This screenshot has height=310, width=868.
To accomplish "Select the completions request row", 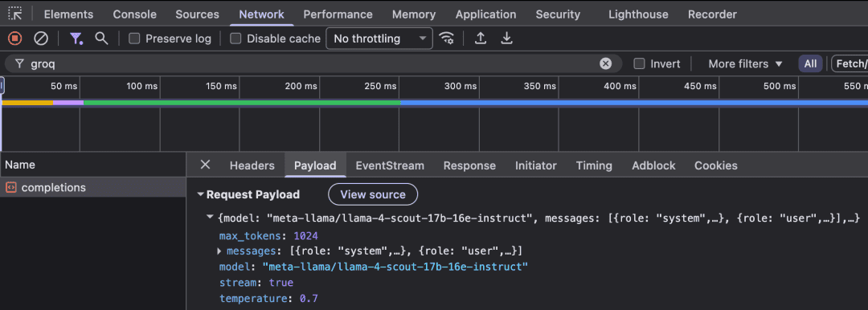I will [93, 188].
